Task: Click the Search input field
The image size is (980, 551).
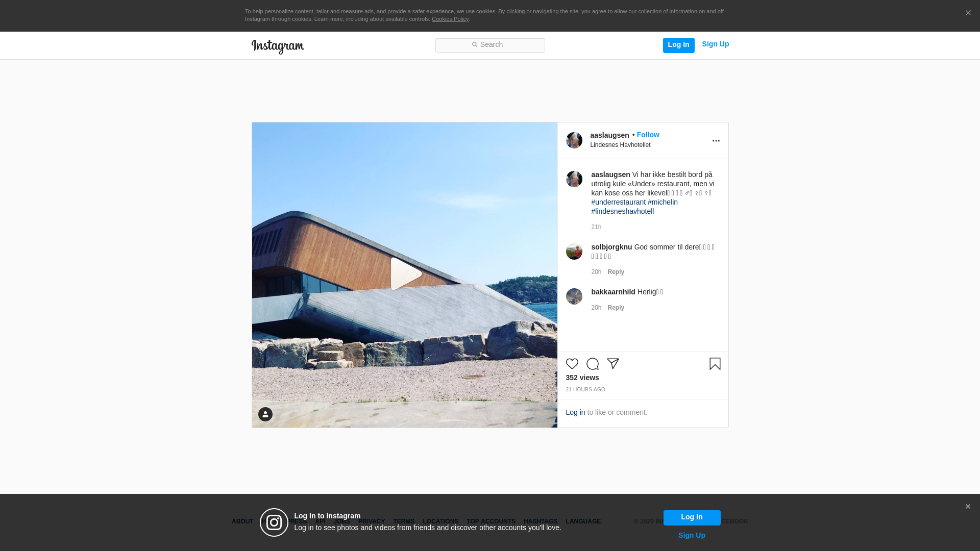Action: 490,45
